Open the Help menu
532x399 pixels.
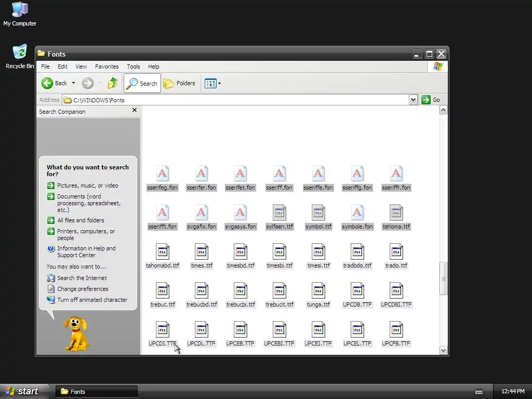click(x=153, y=66)
